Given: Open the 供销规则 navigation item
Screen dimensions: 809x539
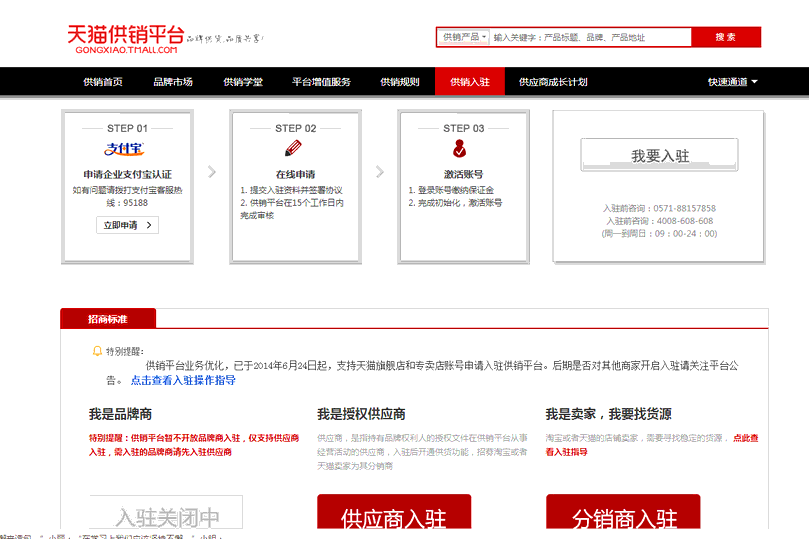Looking at the screenshot, I should [400, 81].
